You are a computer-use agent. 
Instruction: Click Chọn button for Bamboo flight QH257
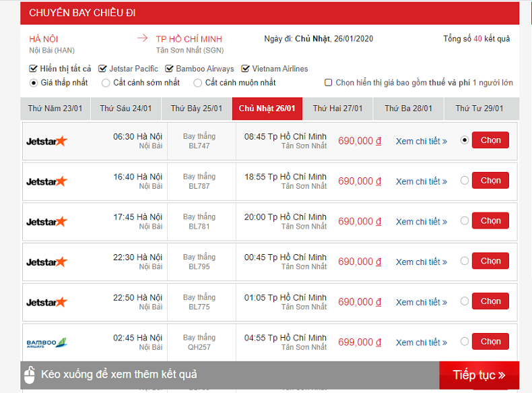491,341
